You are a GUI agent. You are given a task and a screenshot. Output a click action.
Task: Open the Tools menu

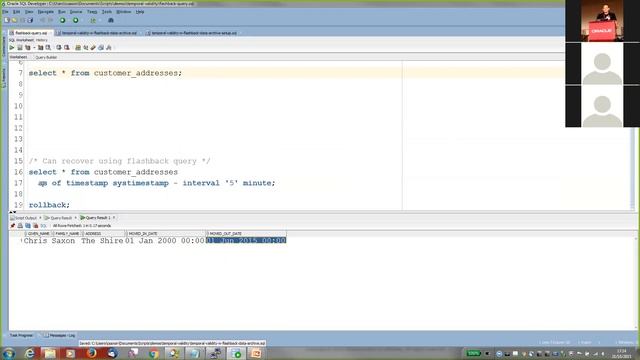[107, 12]
